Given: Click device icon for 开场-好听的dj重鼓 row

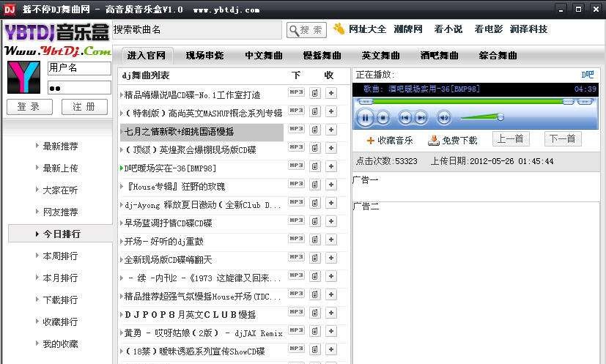Looking at the screenshot, I should pos(315,239).
